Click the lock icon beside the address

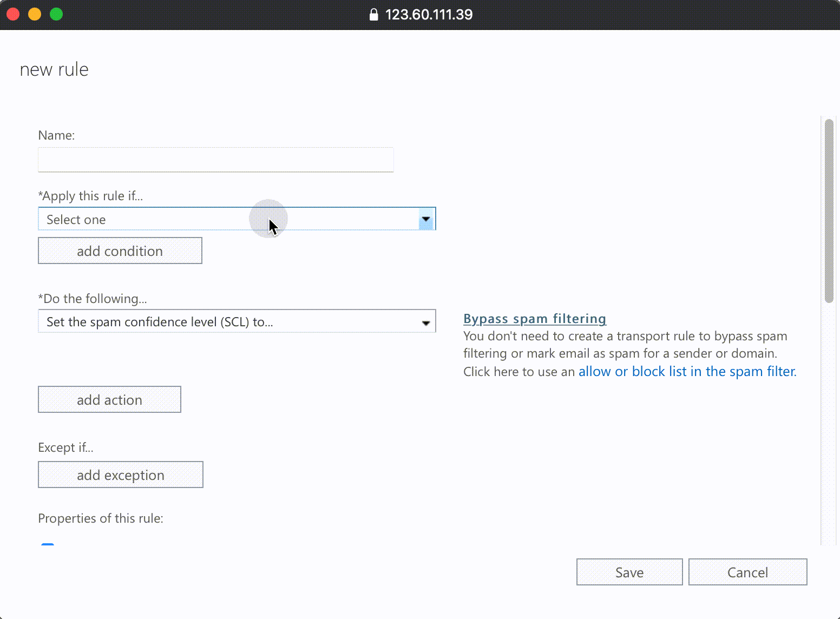(373, 15)
